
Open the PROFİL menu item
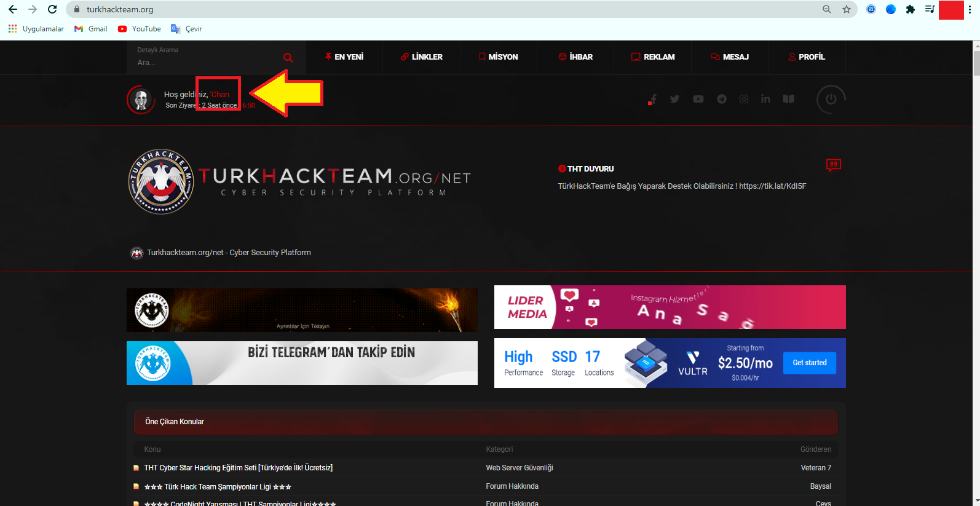807,57
